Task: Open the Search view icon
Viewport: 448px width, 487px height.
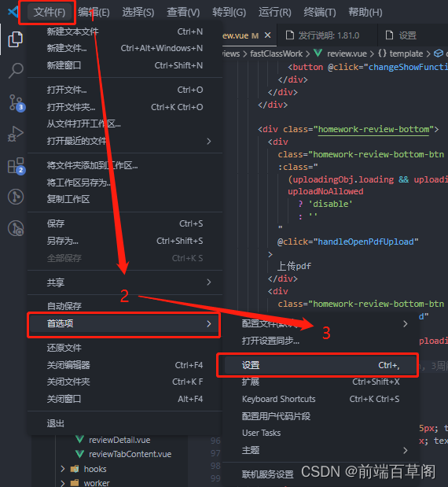Action: pyautogui.click(x=15, y=71)
